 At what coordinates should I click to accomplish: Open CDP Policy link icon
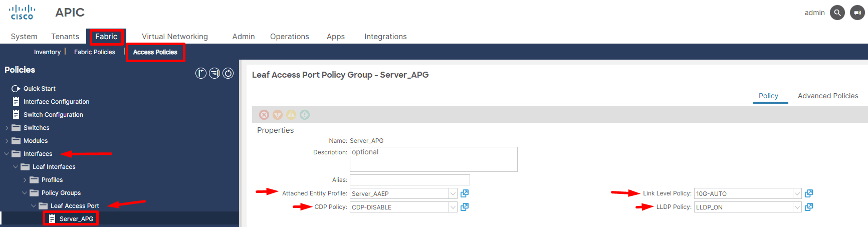[465, 207]
